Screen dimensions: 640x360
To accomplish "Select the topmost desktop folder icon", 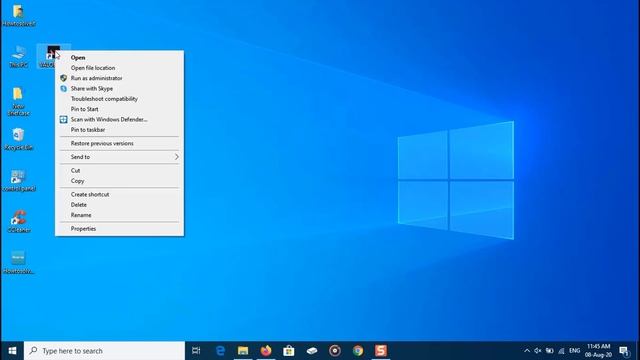I will click(x=18, y=16).
